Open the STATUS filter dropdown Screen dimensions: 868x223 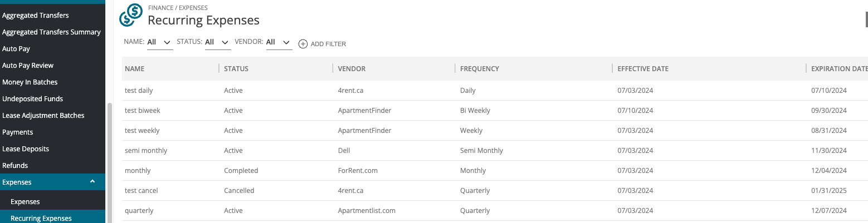[218, 42]
